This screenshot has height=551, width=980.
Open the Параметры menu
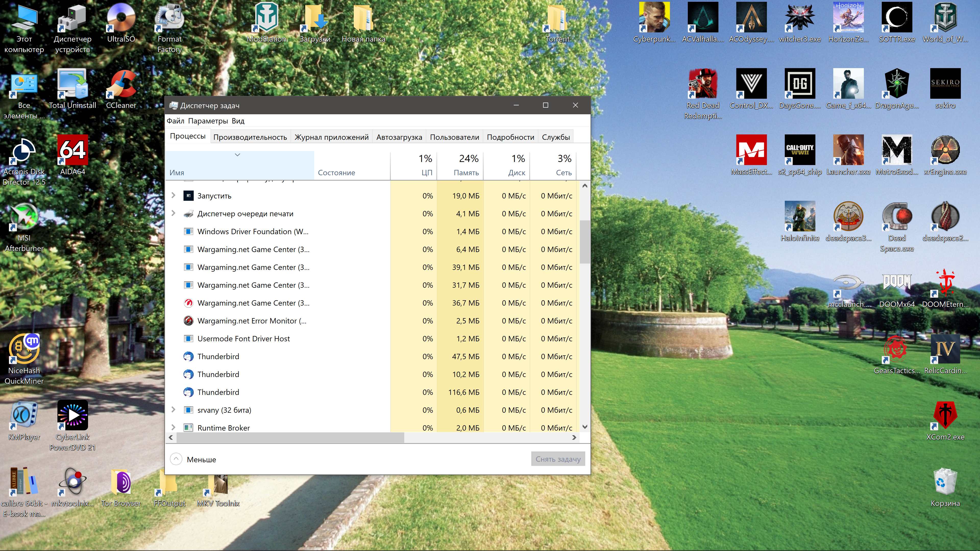click(x=208, y=121)
